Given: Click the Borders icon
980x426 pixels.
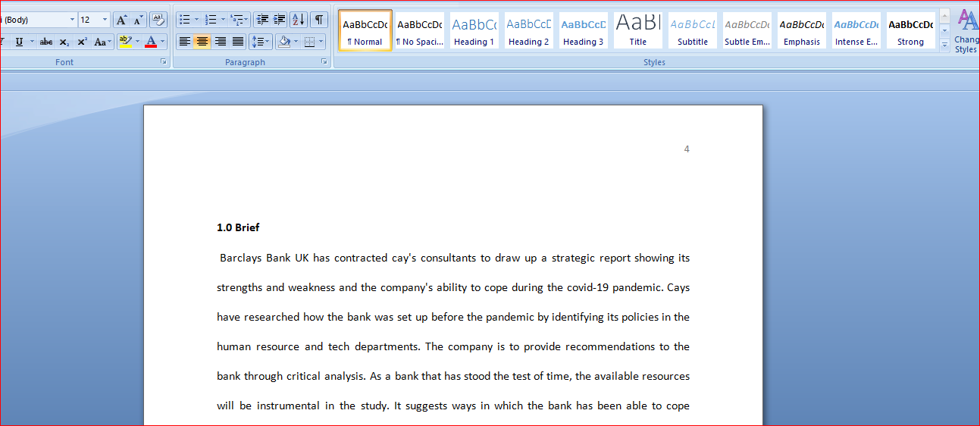Looking at the screenshot, I should tap(309, 42).
